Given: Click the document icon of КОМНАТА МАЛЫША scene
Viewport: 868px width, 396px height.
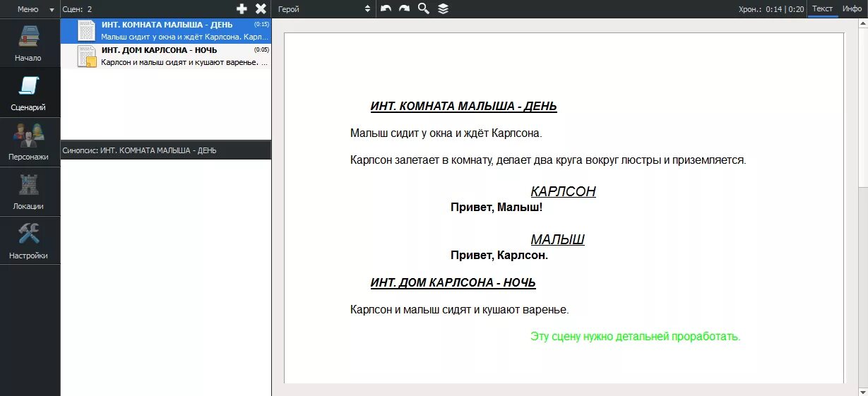Looking at the screenshot, I should 86,30.
